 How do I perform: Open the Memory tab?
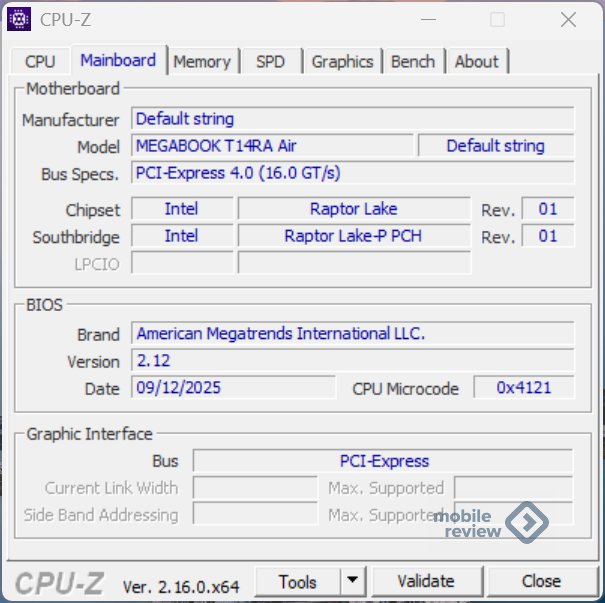pyautogui.click(x=201, y=62)
